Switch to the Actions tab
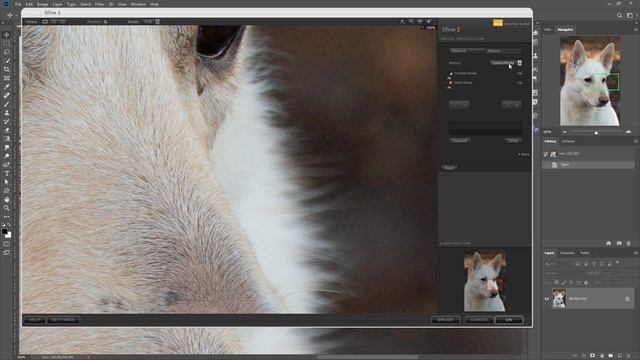 click(568, 141)
